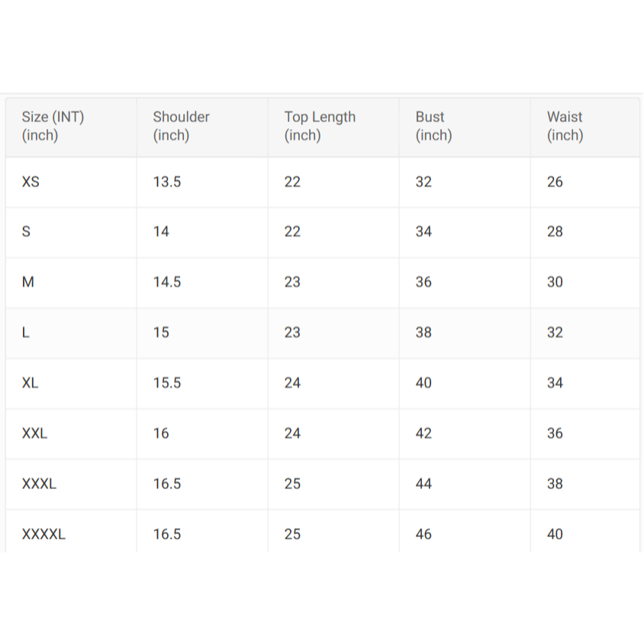The image size is (644, 644).
Task: Click the Top Length (inch) header
Action: 320,126
